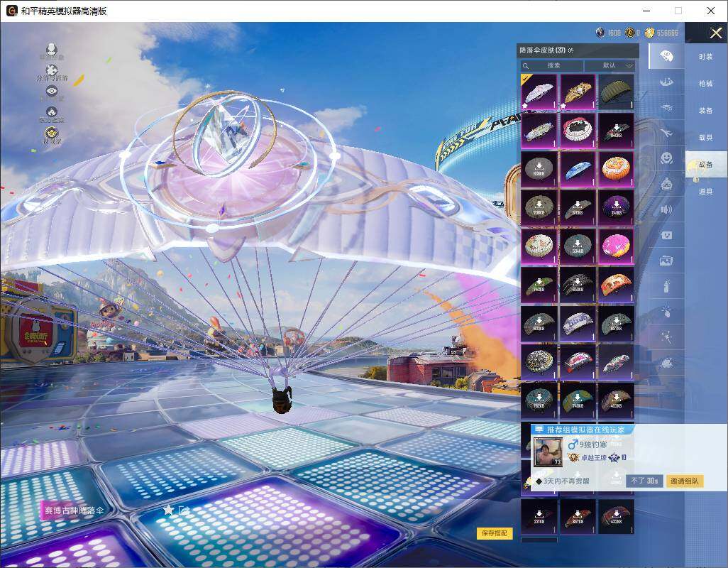Click the 邀请组队 button
The image size is (728, 568).
coord(684,481)
